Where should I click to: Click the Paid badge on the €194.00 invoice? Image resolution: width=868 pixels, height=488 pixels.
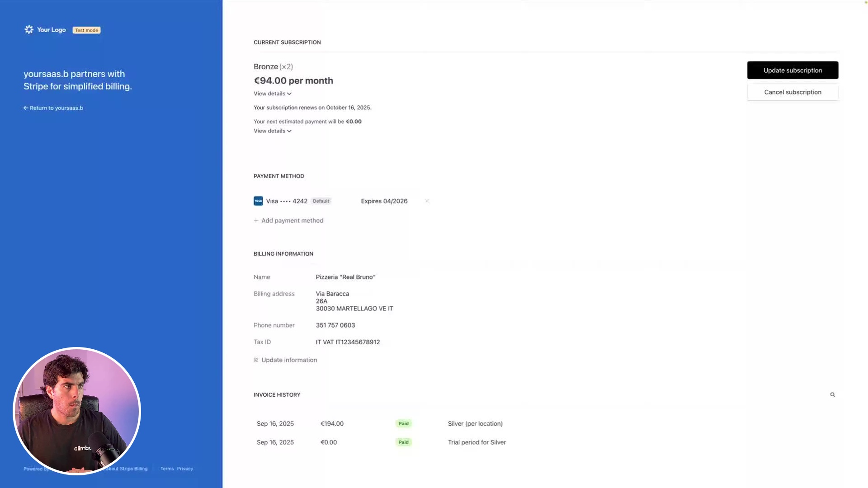pos(403,424)
